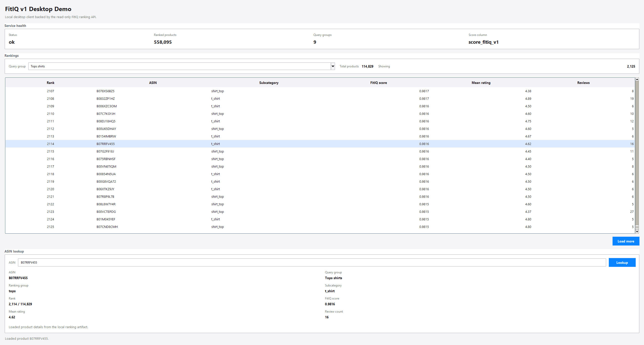This screenshot has width=644, height=345.
Task: Select row with ASIN B00VCTEPDG
Action: coord(320,212)
